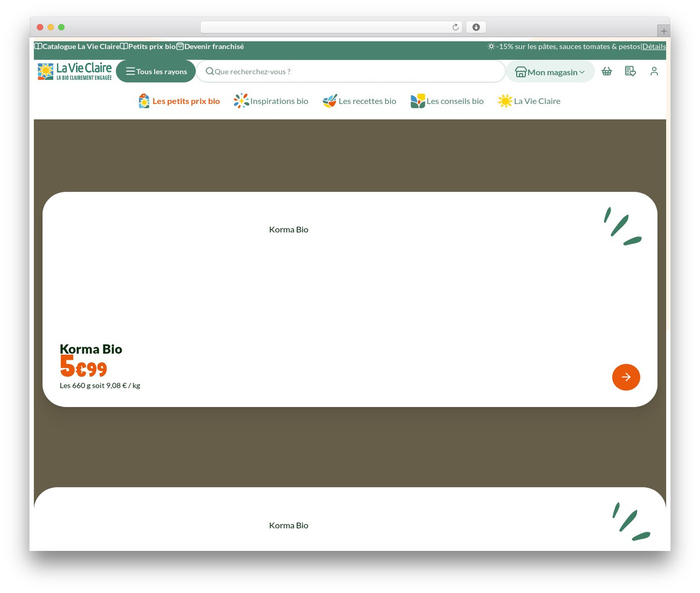Click the Les recettes bio bowl icon
The height and width of the screenshot is (593, 700).
tap(330, 101)
